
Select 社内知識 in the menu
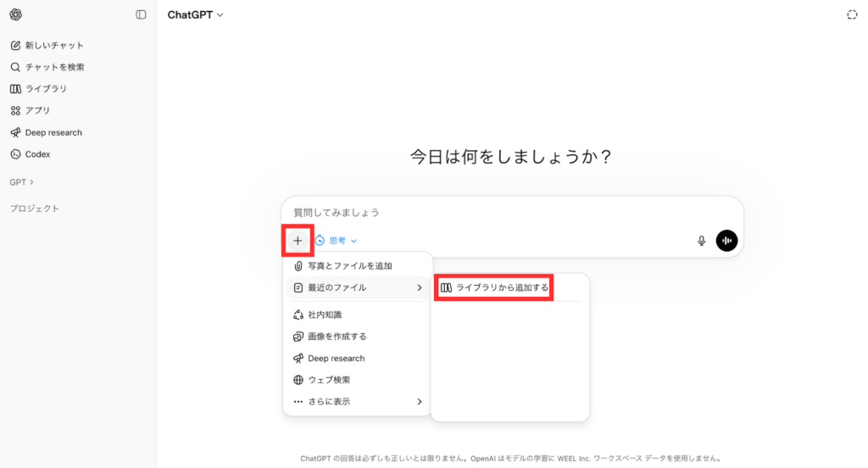[x=357, y=315]
